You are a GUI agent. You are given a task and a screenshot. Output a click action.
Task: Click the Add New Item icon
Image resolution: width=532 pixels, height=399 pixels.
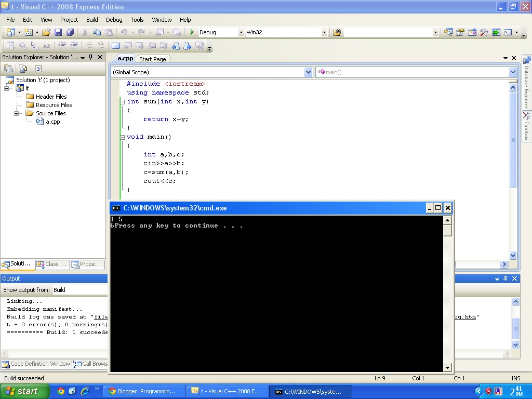(29, 32)
